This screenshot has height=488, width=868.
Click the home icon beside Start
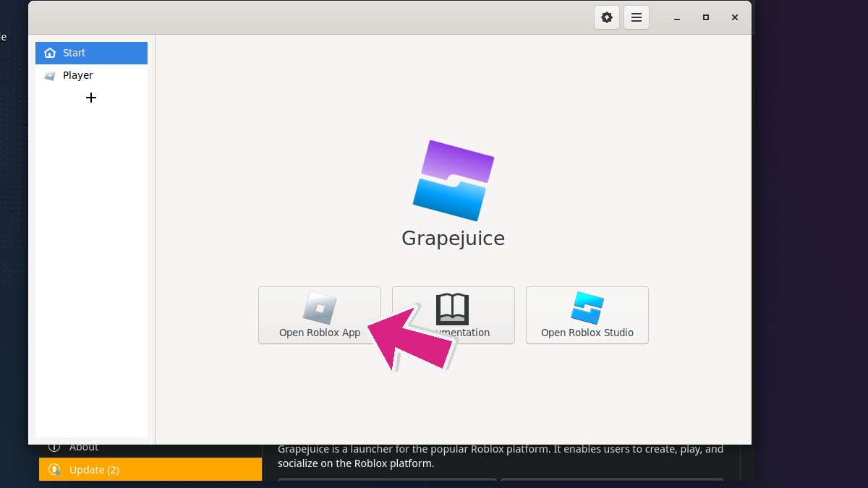coord(50,53)
